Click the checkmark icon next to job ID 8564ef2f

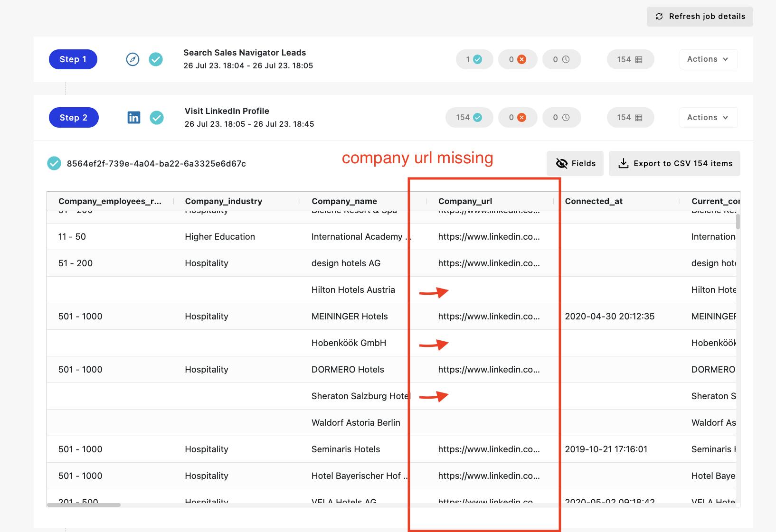(54, 163)
